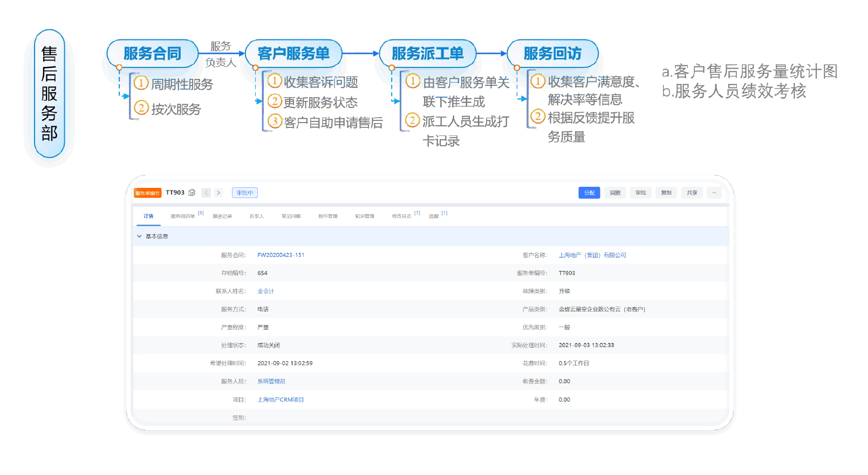Open customer link 上海地产（集团）有限公司

[592, 255]
